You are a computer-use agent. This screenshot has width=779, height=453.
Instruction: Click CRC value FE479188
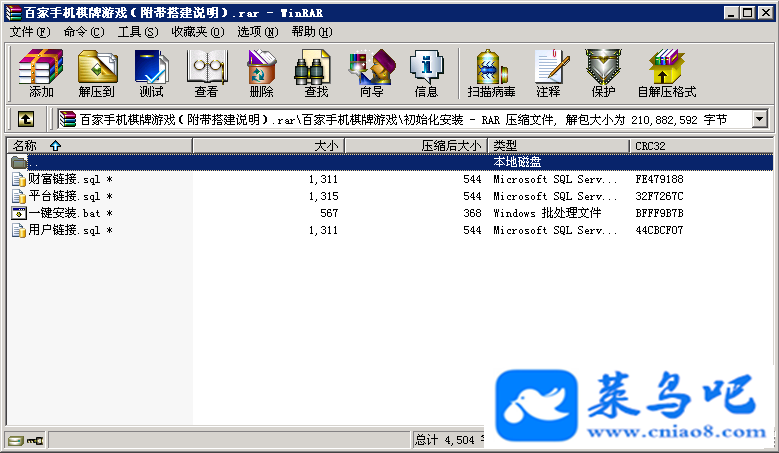pos(659,179)
